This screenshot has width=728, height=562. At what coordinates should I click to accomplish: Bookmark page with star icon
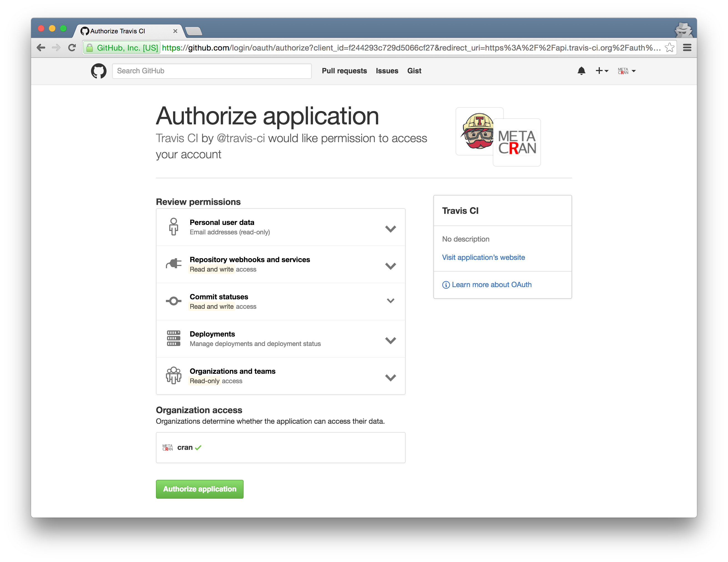tap(669, 48)
